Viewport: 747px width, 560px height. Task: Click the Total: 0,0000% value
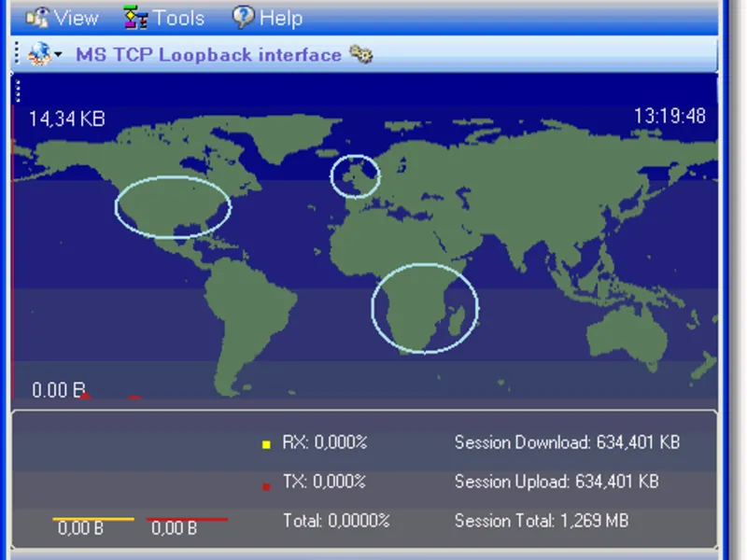click(336, 521)
